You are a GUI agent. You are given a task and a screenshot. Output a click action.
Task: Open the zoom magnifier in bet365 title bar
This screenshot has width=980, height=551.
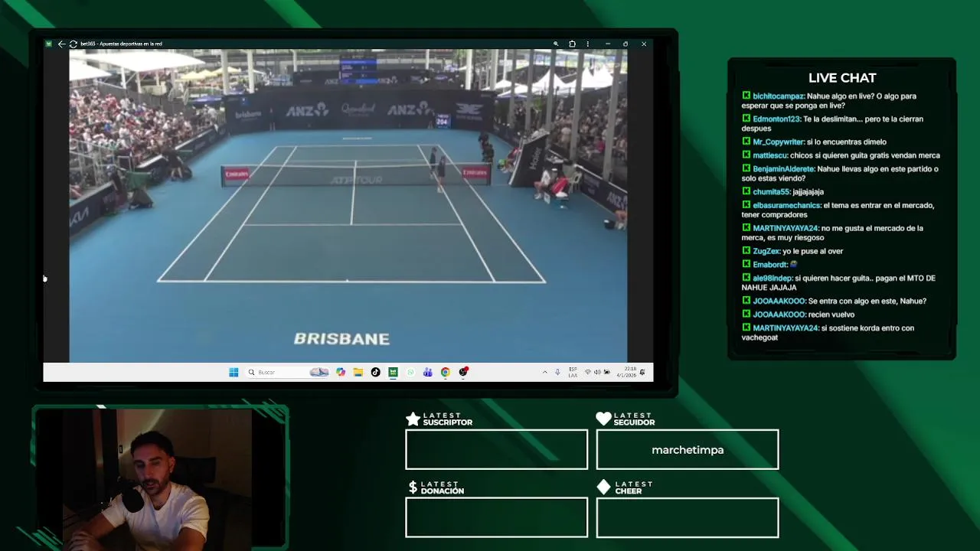556,44
